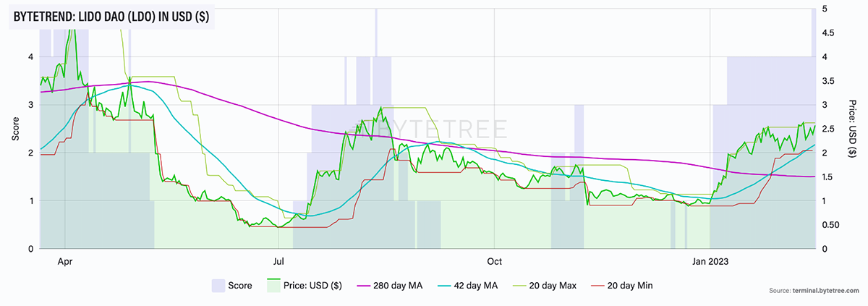Hide the 280 day MA series
Image resolution: width=868 pixels, height=306 pixels.
tap(391, 285)
